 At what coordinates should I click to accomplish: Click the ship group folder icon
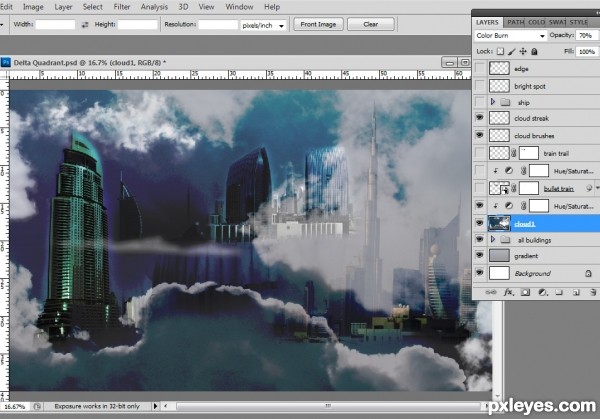pos(505,102)
